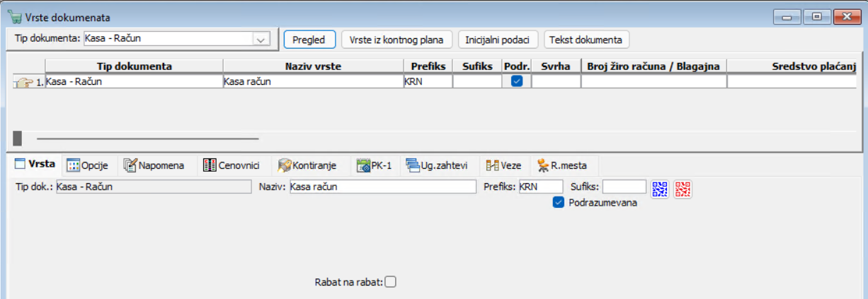Screen dimensions: 868x299
Task: Click the shopping cart window icon
Action: (13, 16)
